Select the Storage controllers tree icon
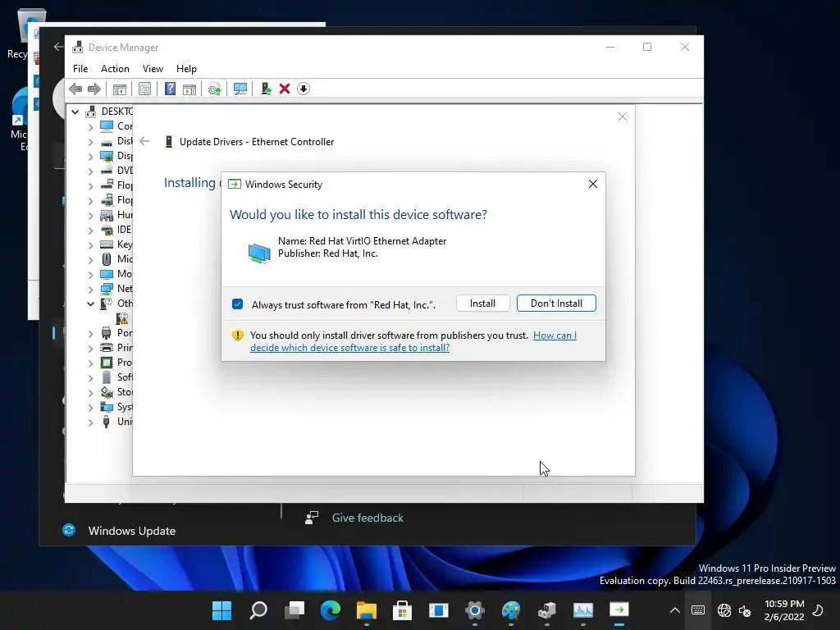840x630 pixels. click(x=107, y=392)
